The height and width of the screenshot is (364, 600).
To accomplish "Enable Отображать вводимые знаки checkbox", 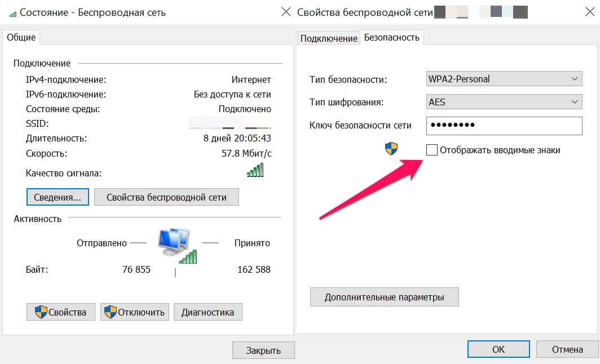I will 431,150.
